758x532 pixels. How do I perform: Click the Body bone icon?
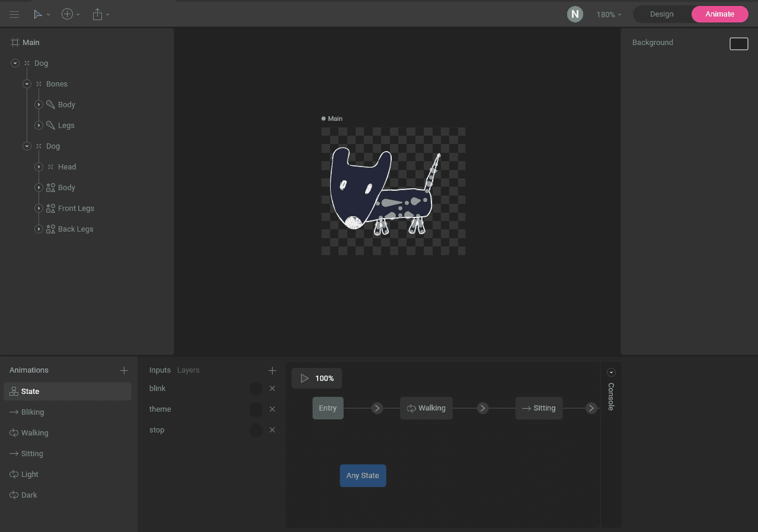point(50,105)
